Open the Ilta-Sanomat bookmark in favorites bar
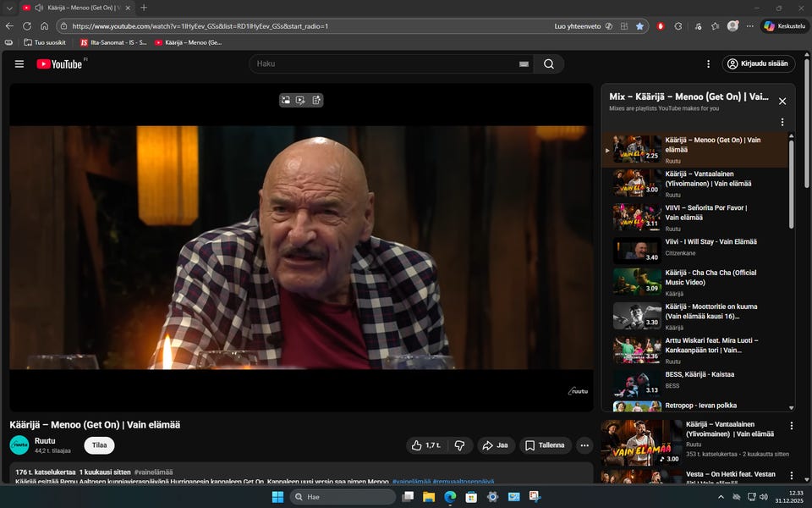This screenshot has width=812, height=508. coord(113,42)
